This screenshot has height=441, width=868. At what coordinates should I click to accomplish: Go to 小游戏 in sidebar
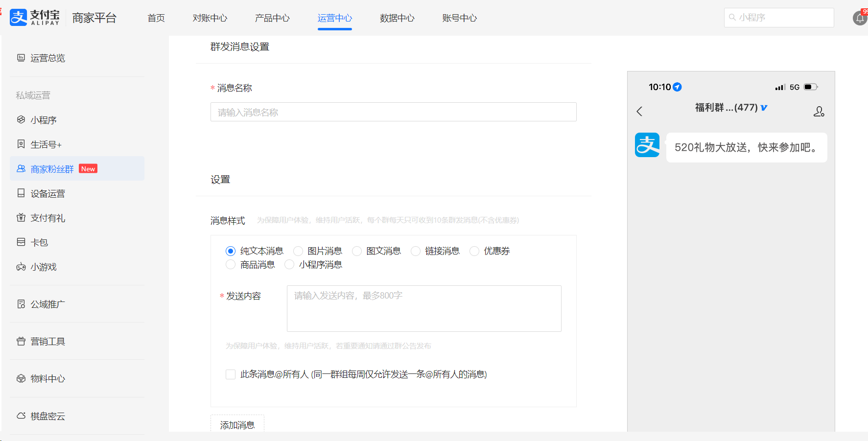click(43, 267)
